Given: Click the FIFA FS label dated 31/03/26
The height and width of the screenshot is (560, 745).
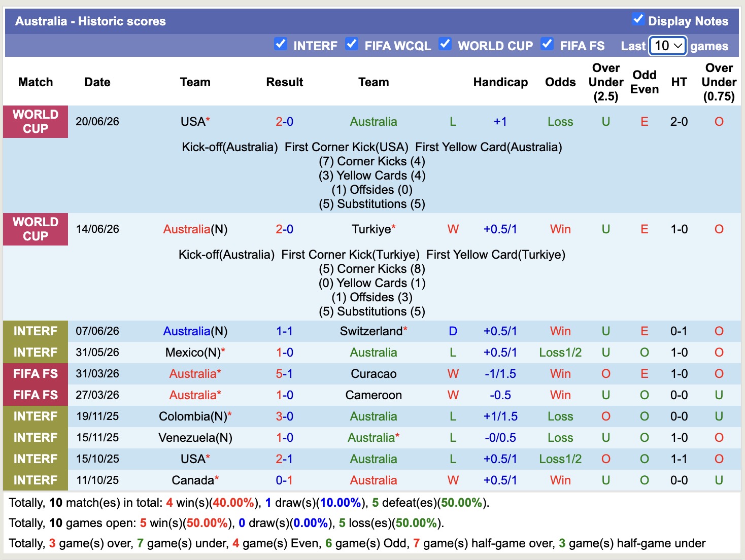Looking at the screenshot, I should pyautogui.click(x=36, y=374).
